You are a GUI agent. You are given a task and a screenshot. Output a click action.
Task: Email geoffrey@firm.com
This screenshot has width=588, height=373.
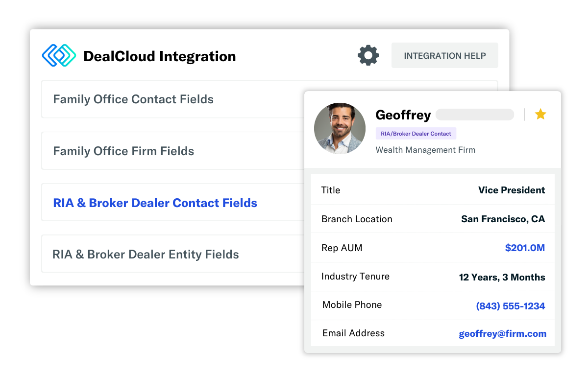(x=502, y=333)
